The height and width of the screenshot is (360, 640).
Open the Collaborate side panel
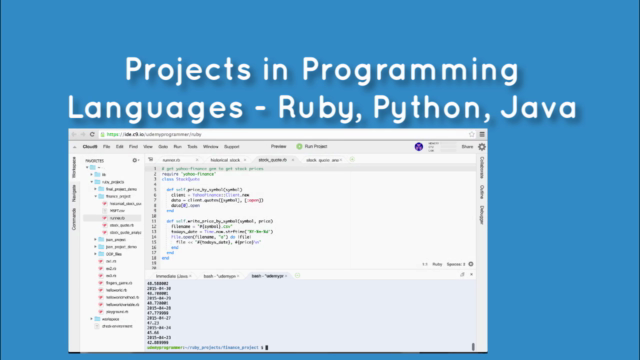[x=482, y=168]
